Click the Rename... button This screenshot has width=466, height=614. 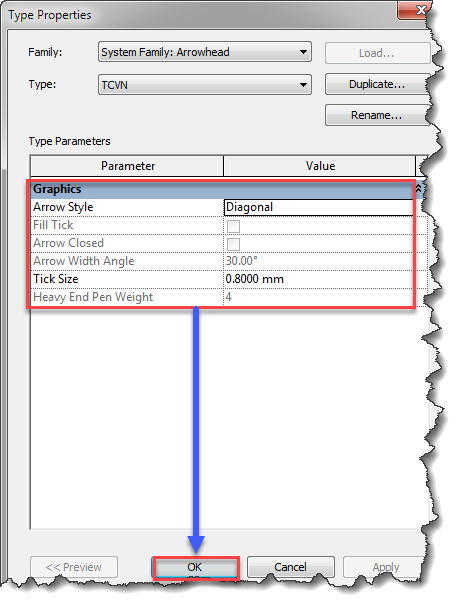(377, 115)
